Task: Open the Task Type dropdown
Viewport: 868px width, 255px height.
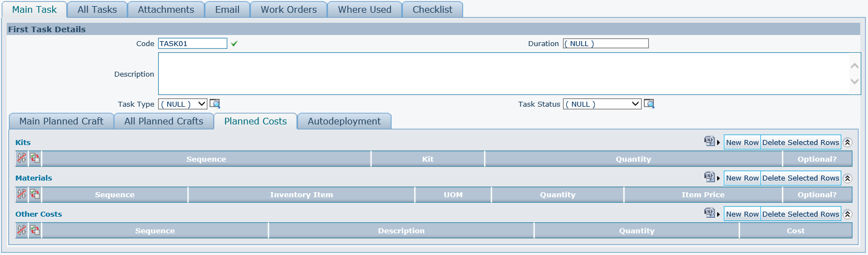Action: pos(182,104)
